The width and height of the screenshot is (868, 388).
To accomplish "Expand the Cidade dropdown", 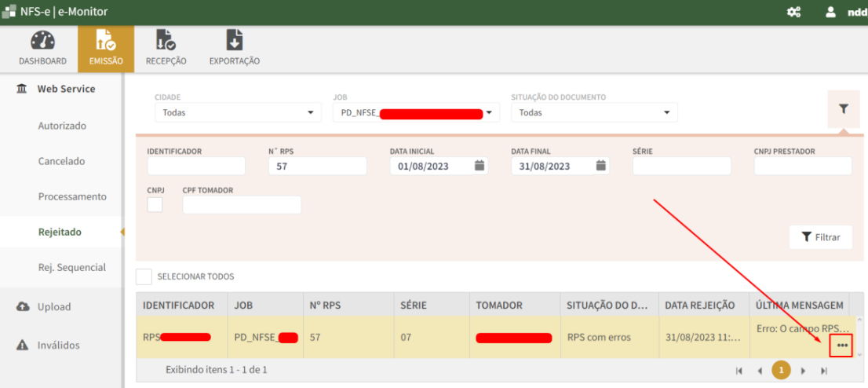I will click(x=238, y=112).
